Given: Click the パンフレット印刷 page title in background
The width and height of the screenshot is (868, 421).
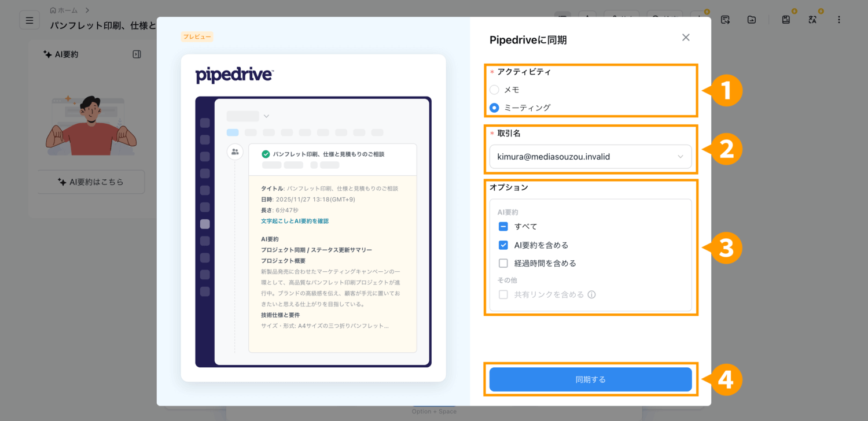Looking at the screenshot, I should coord(103,25).
